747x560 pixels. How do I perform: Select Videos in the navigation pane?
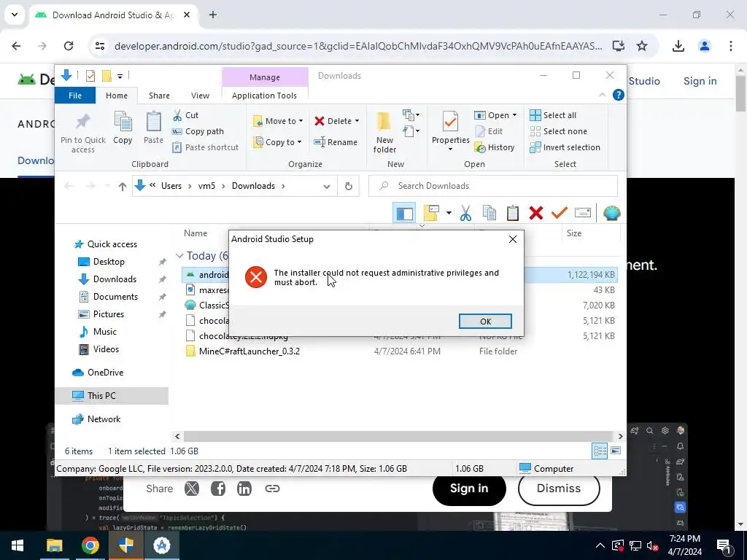point(106,349)
